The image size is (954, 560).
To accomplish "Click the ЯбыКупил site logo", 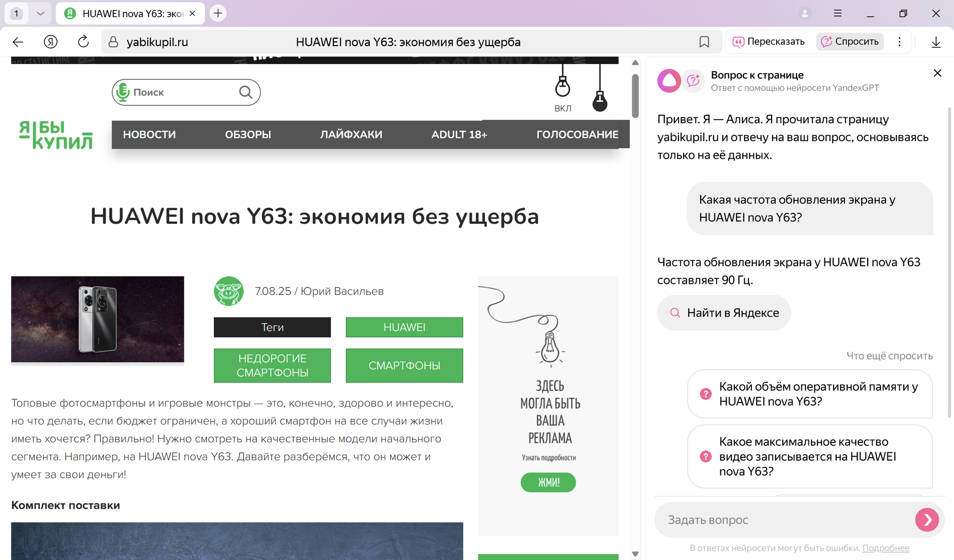I will pos(56,135).
